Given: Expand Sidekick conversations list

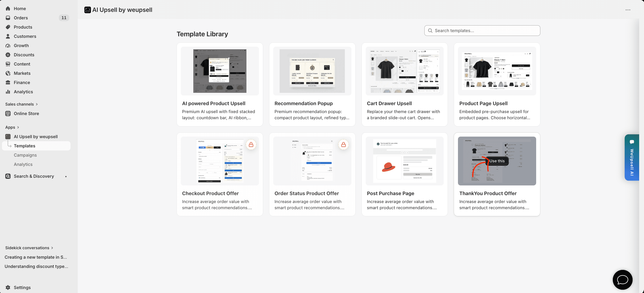Looking at the screenshot, I should 29,248.
